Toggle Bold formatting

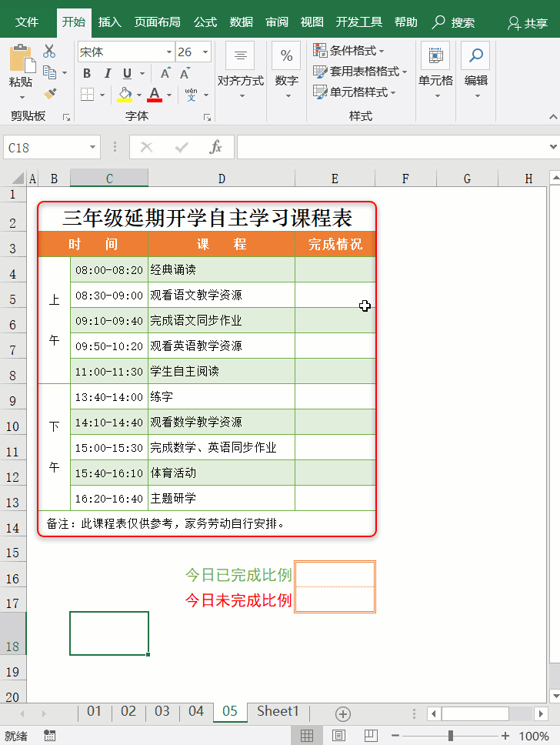point(87,73)
